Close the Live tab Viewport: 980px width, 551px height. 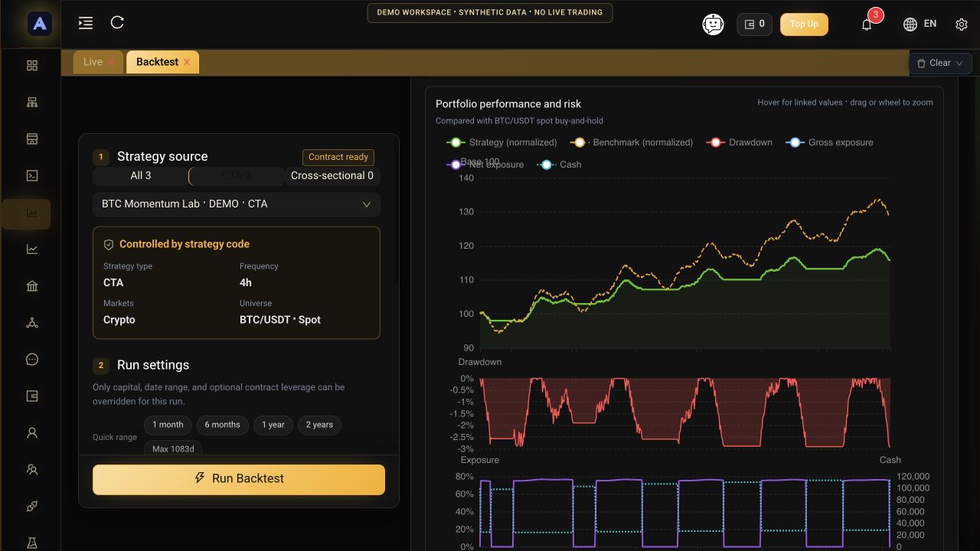(x=111, y=62)
